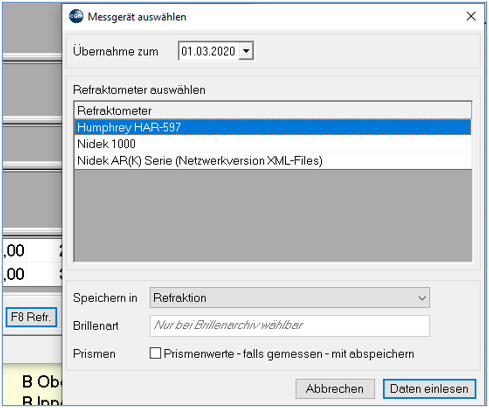489x408 pixels.
Task: Close the Messgerät auswählen dialog
Action: point(471,16)
